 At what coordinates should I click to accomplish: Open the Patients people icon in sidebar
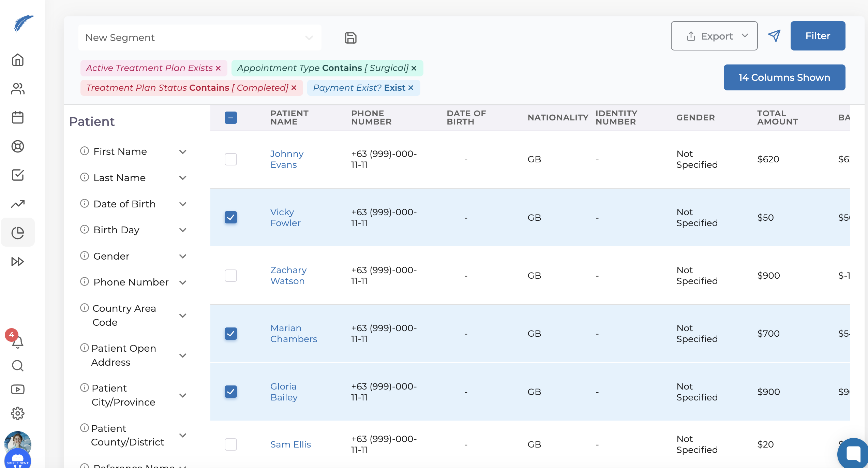click(x=18, y=89)
